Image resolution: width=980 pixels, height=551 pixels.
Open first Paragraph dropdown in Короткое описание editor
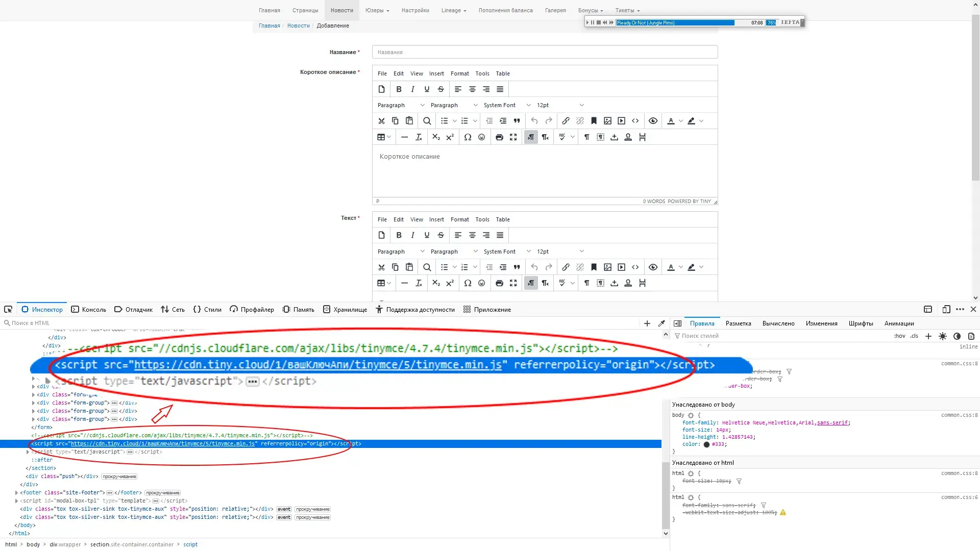(x=401, y=105)
